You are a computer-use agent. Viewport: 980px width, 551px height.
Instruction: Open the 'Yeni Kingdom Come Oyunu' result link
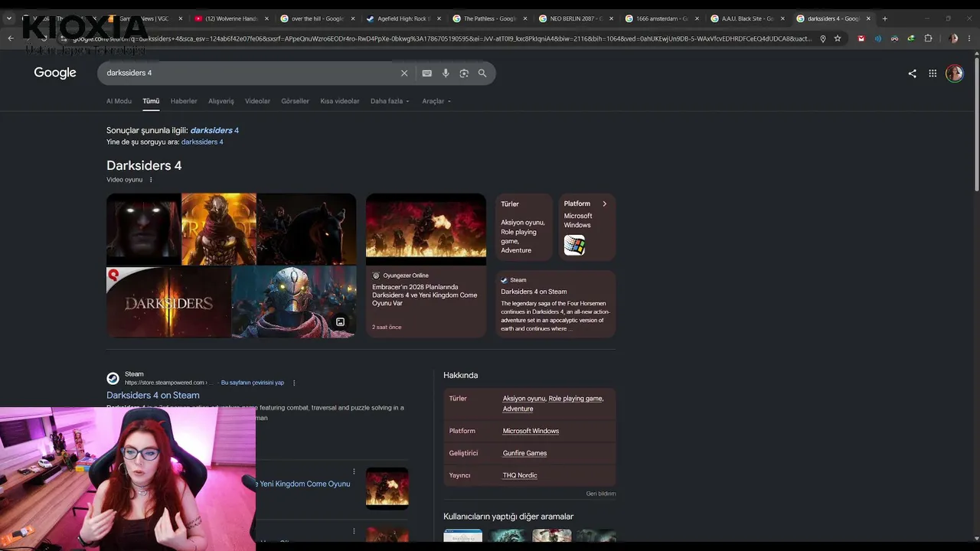pyautogui.click(x=305, y=484)
